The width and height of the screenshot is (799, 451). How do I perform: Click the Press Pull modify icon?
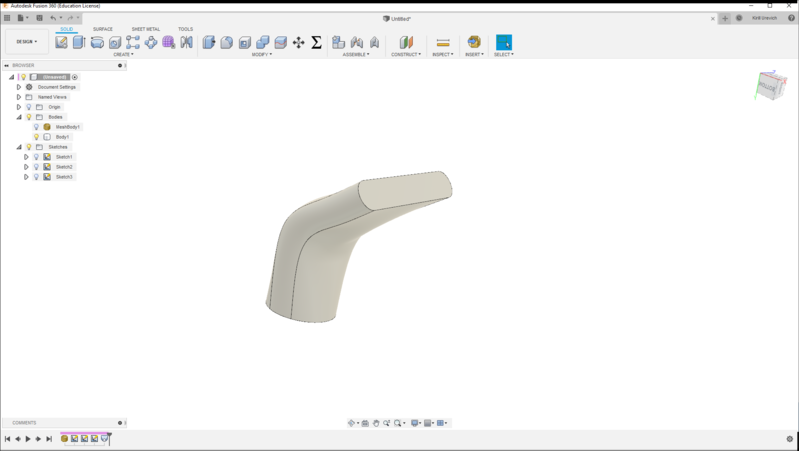pyautogui.click(x=209, y=42)
